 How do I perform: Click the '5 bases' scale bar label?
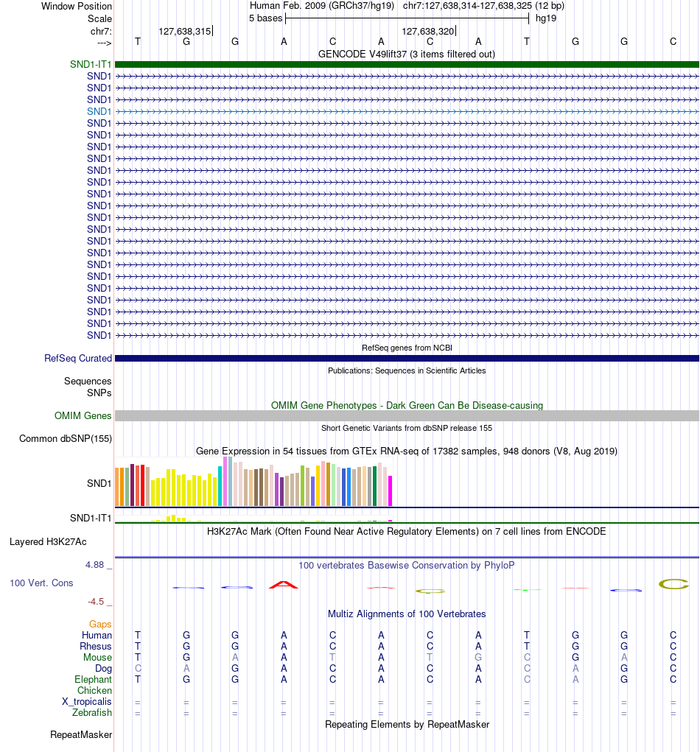pos(266,18)
